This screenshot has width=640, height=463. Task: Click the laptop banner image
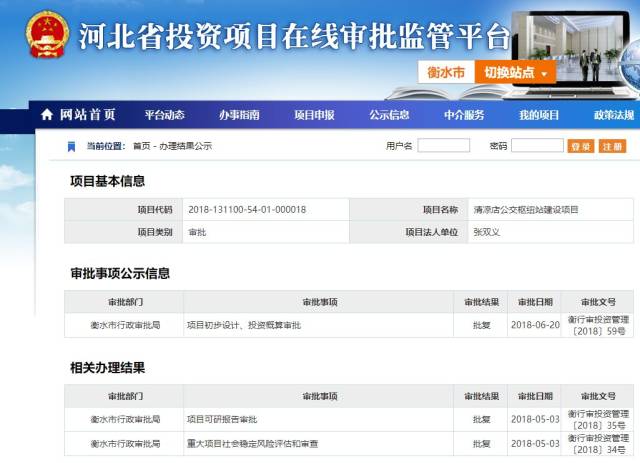point(571,53)
